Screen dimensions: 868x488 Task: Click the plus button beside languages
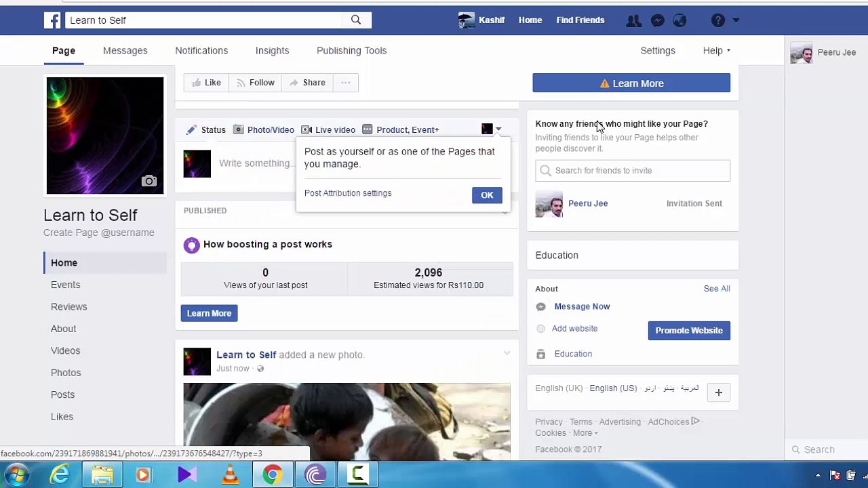click(x=719, y=392)
